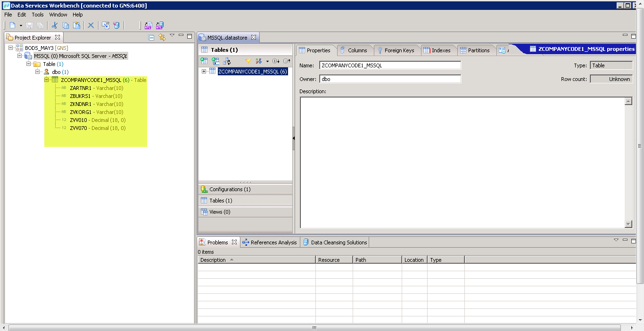Add a new table using the green-plus table icon

[x=204, y=61]
